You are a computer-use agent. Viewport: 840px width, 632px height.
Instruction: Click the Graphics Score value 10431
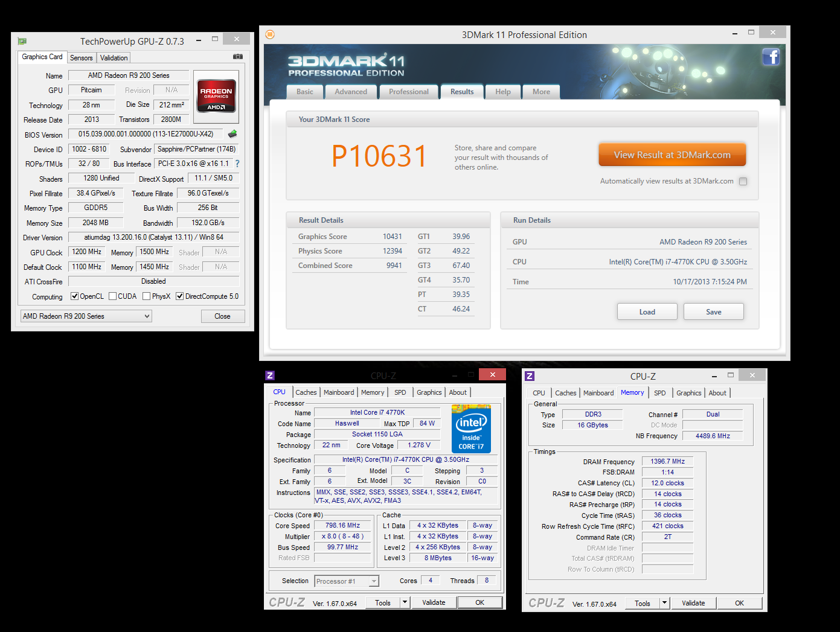pyautogui.click(x=392, y=237)
